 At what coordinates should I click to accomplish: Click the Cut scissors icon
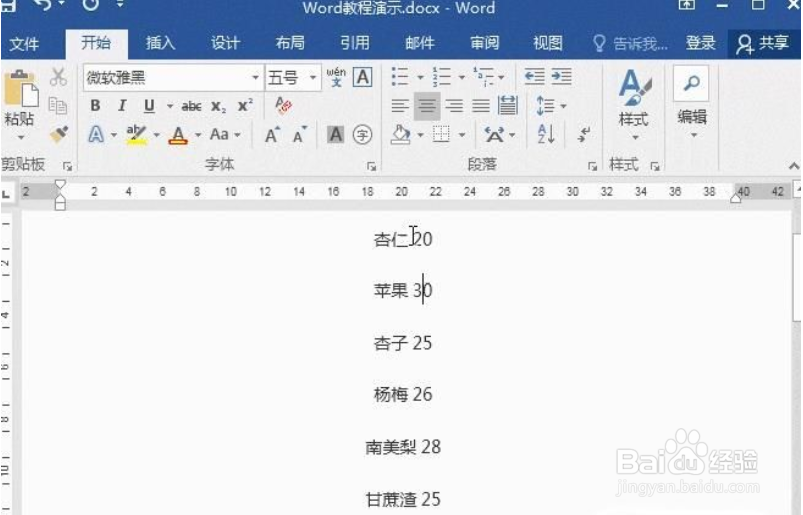click(58, 77)
